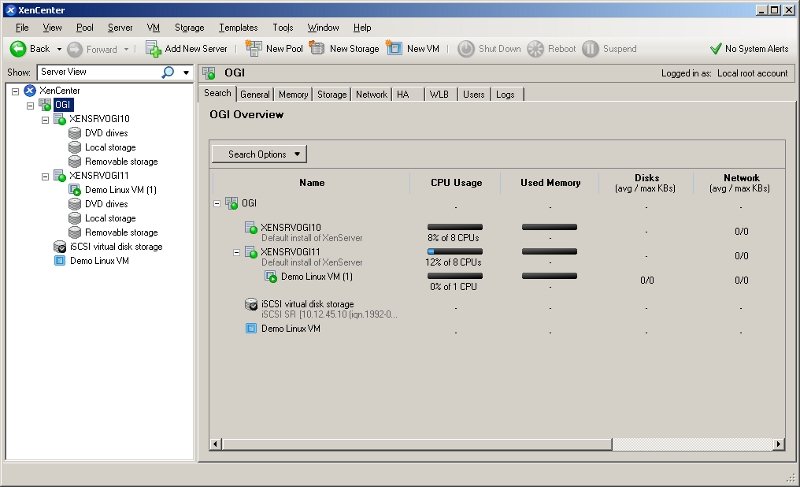
Task: Click the horizontal scrollbar thumb in overview
Action: tap(417, 444)
